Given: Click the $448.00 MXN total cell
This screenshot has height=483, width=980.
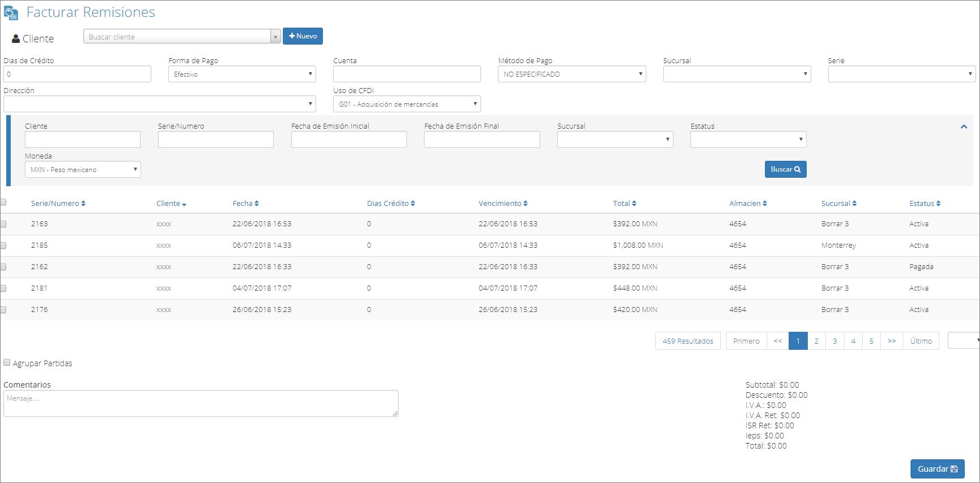Looking at the screenshot, I should point(635,288).
